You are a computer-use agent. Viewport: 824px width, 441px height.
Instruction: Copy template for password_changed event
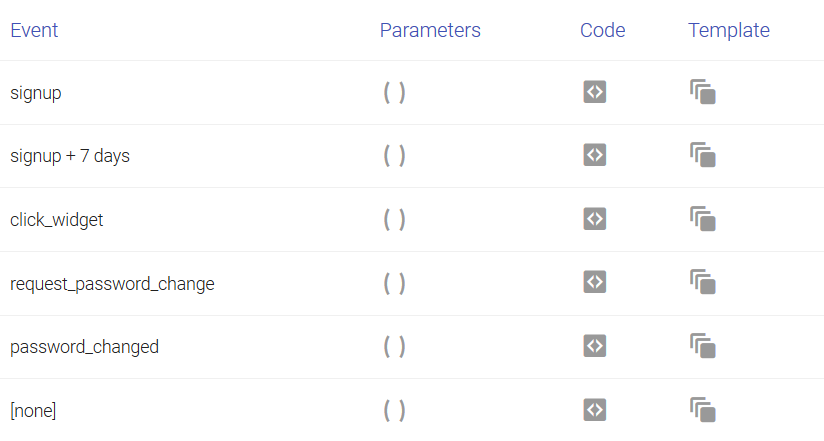703,346
